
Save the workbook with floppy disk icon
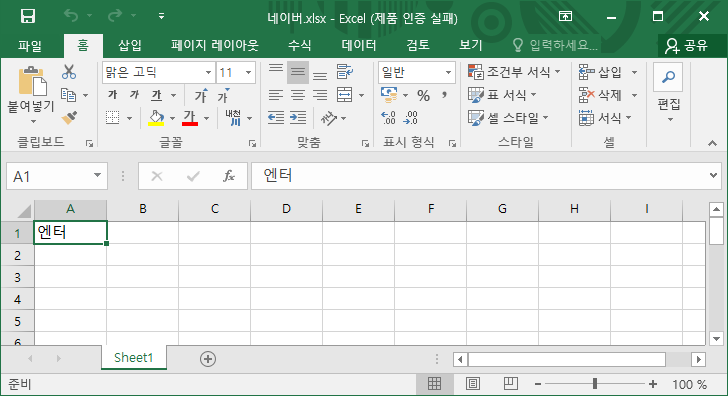coord(28,16)
